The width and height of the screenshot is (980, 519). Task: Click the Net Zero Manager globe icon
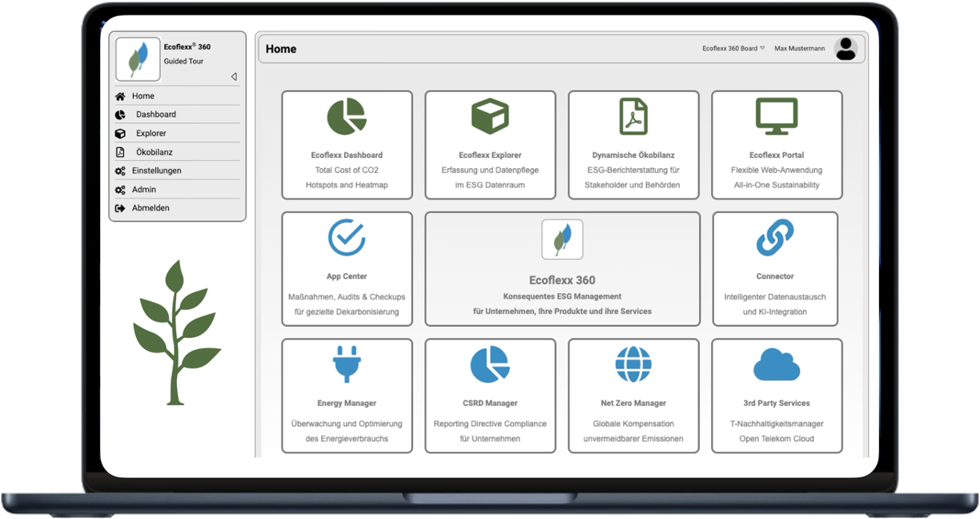coord(633,364)
